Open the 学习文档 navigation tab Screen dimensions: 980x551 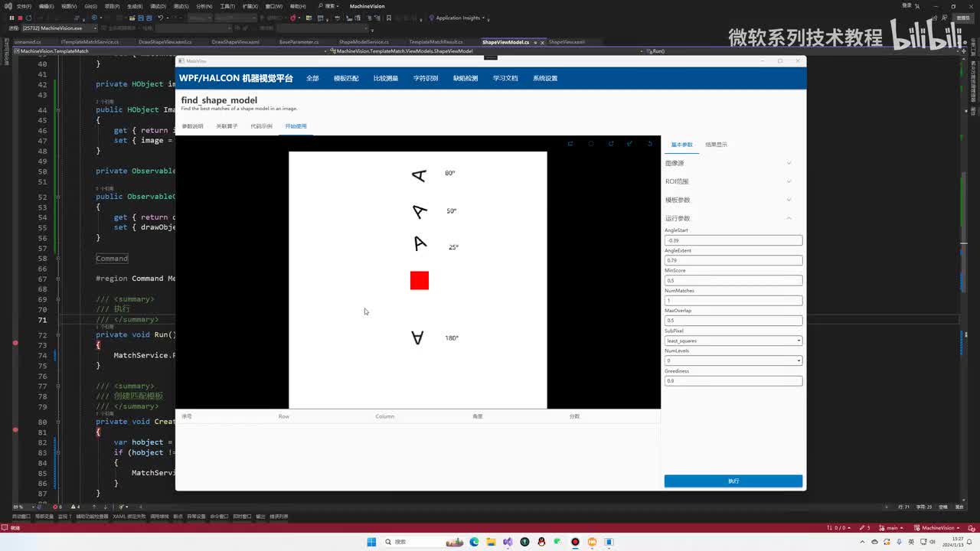(505, 78)
